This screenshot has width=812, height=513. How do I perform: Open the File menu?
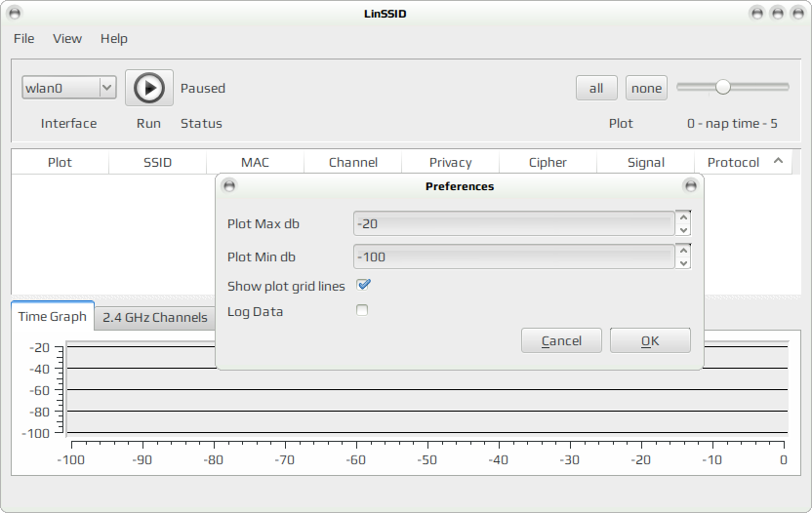tap(23, 39)
